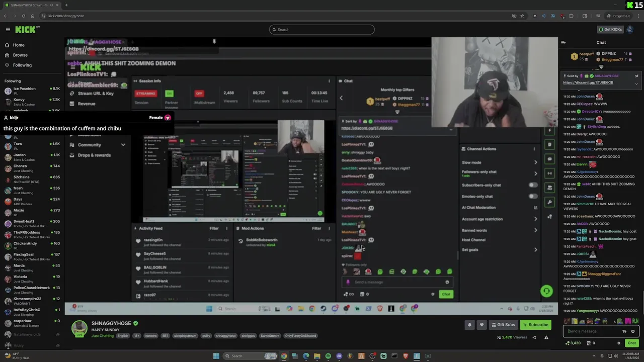Viewport: 644px width, 362px height.
Task: Click the browser home button
Action: click(x=32, y=16)
